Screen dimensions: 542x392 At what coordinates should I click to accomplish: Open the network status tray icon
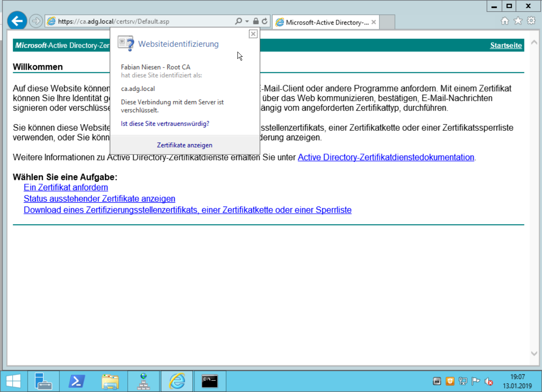[463, 381]
